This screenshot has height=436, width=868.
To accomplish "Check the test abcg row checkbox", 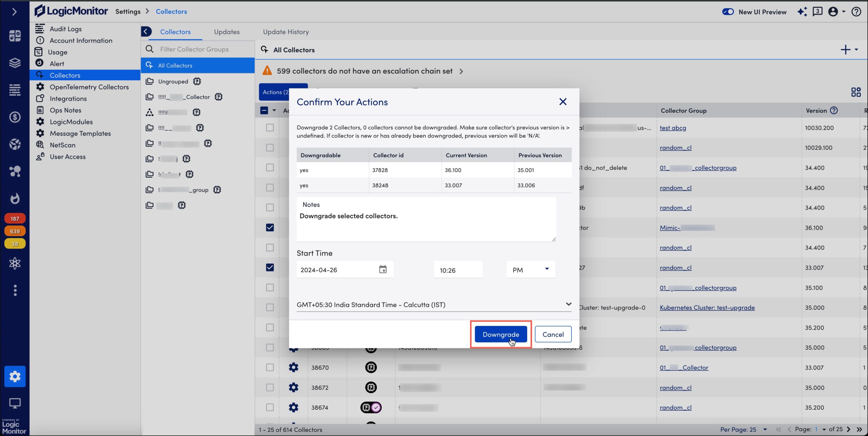I will pos(270,127).
